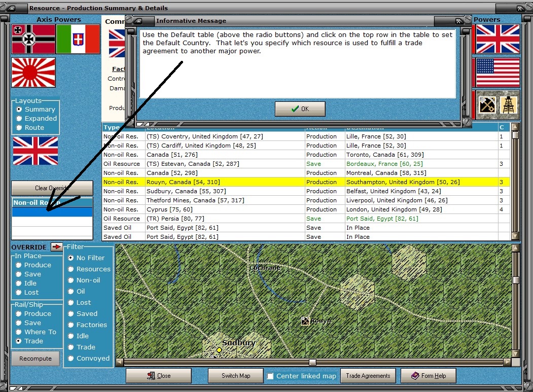Screen dimensions: 533x392
Task: Click the United Kingdom flag under Allied Powers
Action: (498, 39)
